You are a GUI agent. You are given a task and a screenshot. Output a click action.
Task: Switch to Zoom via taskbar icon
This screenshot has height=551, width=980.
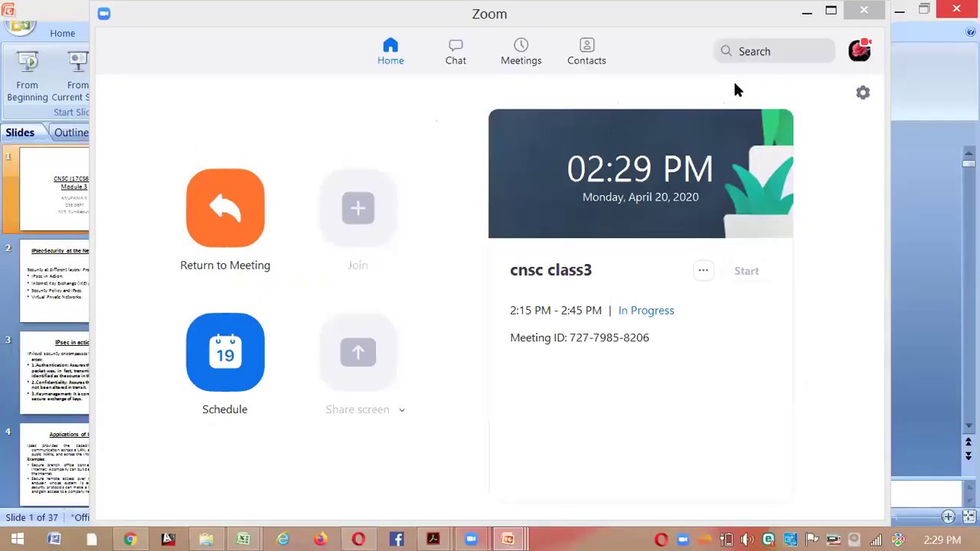(471, 540)
